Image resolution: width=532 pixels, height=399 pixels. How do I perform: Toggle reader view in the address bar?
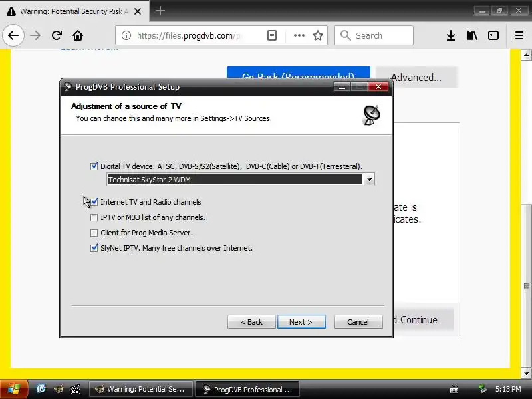(272, 35)
